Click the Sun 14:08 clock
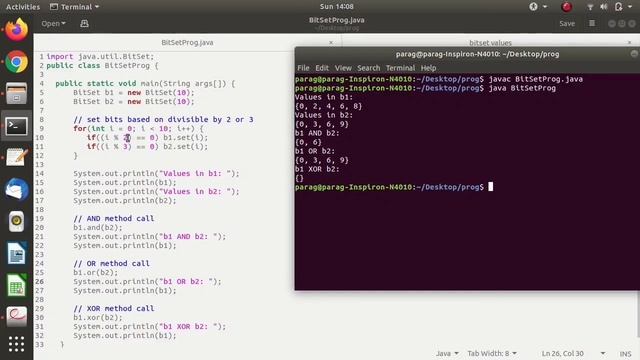Image resolution: width=640 pixels, height=360 pixels. pos(337,7)
